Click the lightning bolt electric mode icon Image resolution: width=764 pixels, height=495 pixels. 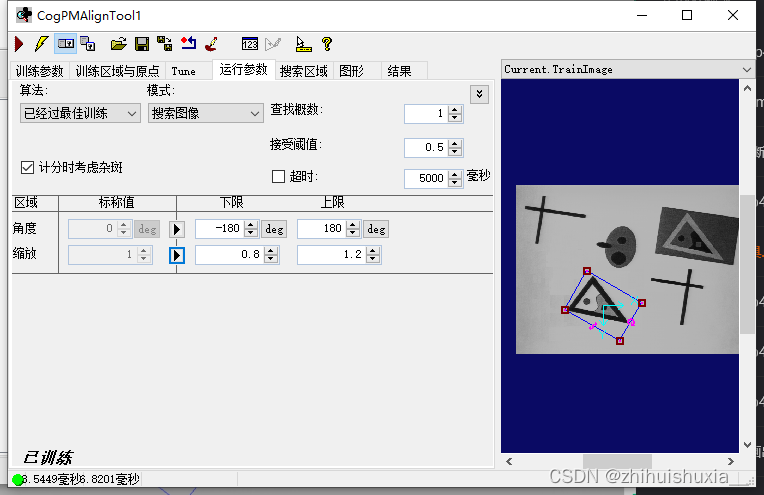[42, 44]
